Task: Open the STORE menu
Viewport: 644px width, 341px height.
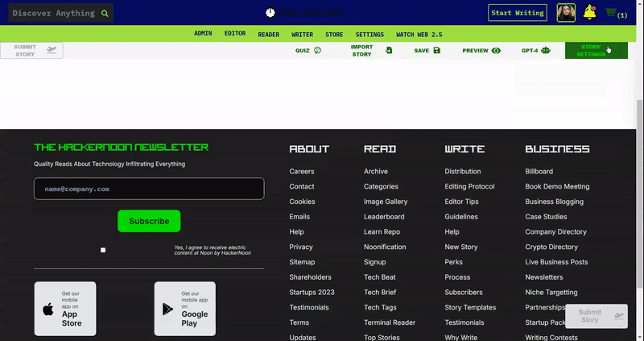Action: pyautogui.click(x=334, y=35)
